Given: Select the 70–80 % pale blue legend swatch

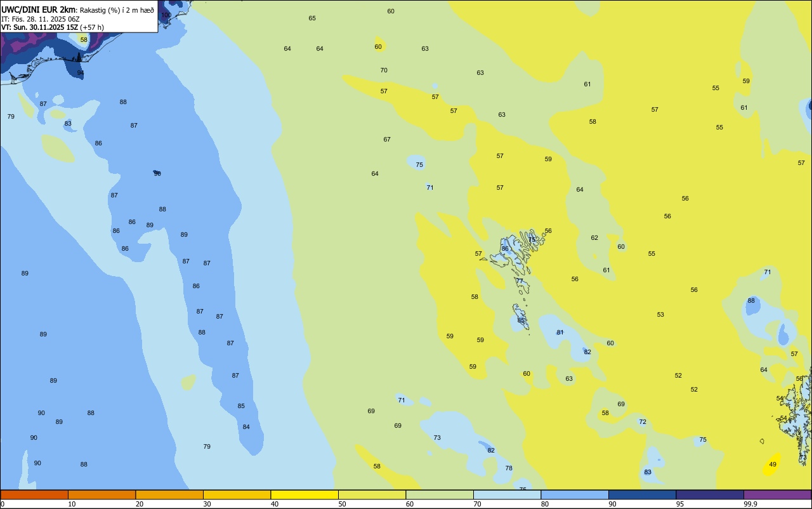Looking at the screenshot, I should [x=507, y=494].
